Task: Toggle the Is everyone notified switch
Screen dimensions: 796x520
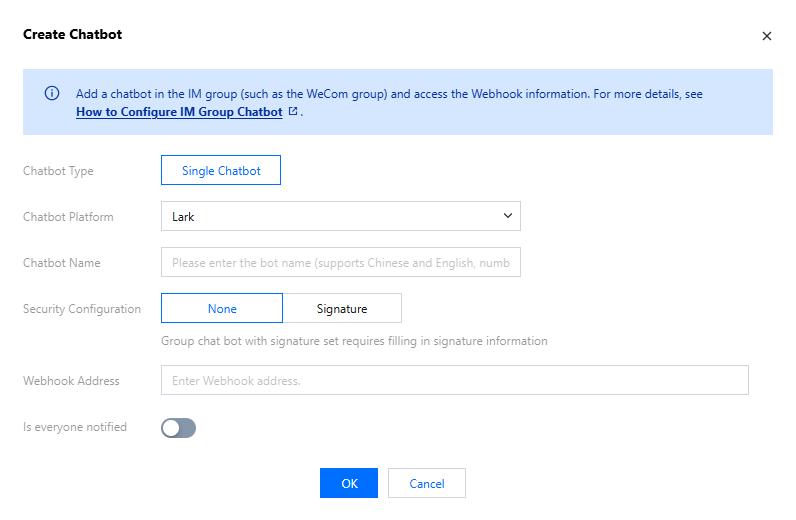Action: (178, 428)
